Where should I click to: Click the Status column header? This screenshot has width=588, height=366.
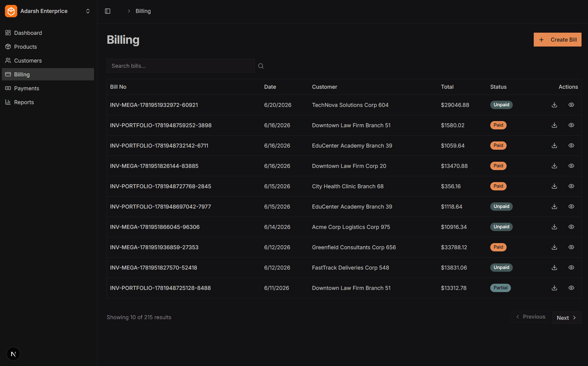[498, 87]
